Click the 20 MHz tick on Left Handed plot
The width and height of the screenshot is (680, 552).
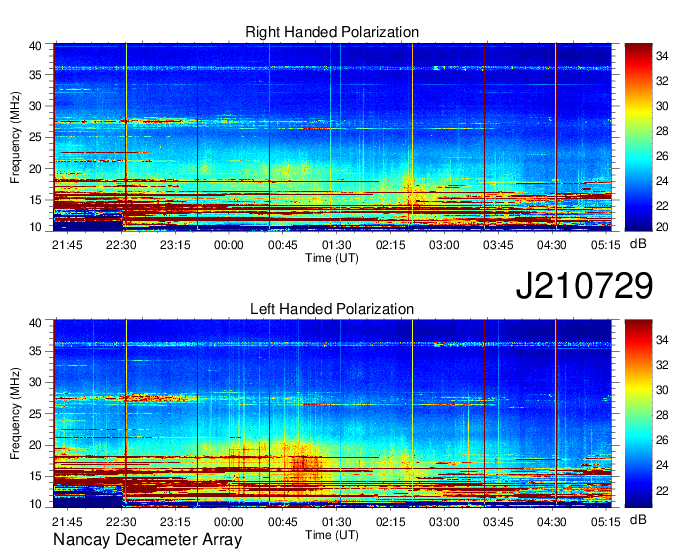click(35, 445)
